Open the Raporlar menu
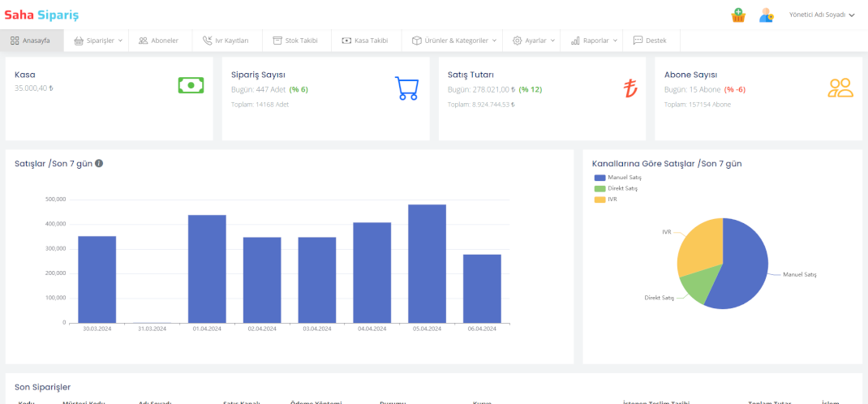Image resolution: width=868 pixels, height=404 pixels. tap(591, 41)
